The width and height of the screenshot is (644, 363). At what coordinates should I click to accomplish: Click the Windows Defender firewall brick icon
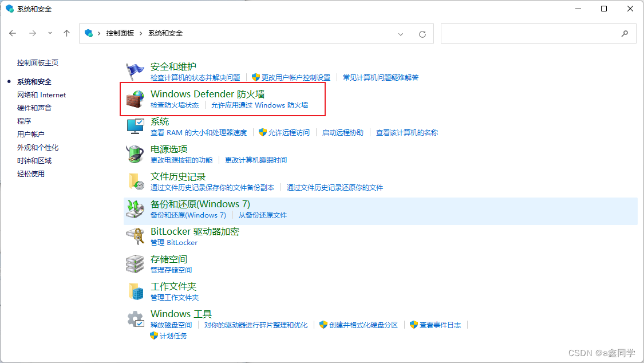click(135, 99)
